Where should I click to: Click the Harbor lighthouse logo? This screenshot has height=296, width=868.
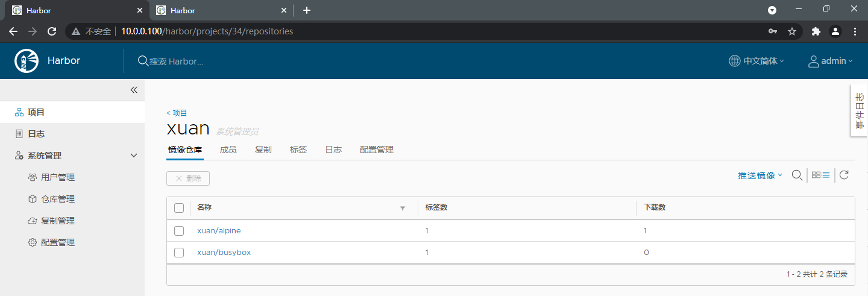(27, 60)
